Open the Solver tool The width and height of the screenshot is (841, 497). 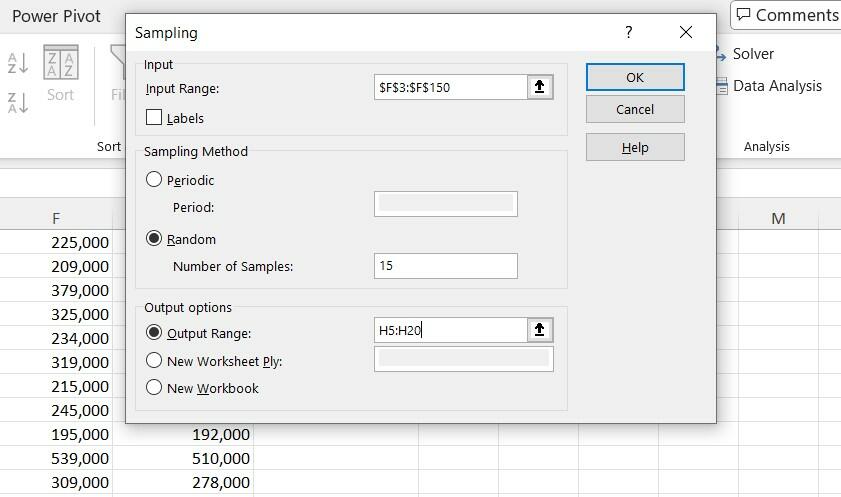(x=744, y=54)
